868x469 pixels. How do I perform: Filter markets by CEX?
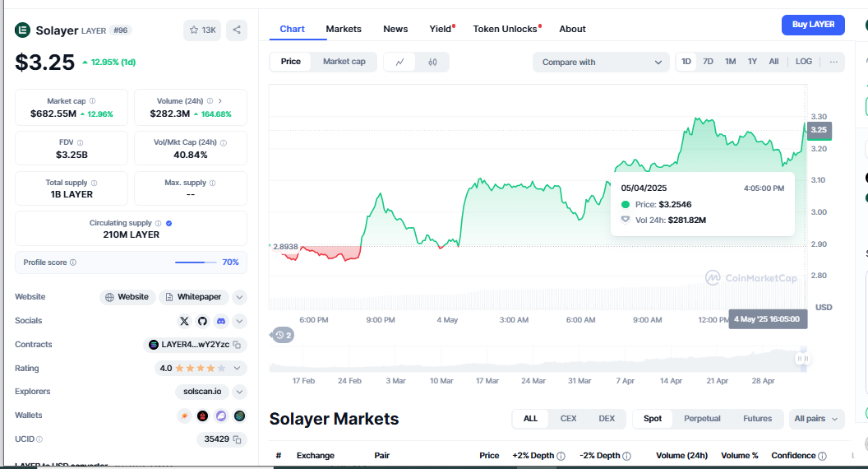568,419
